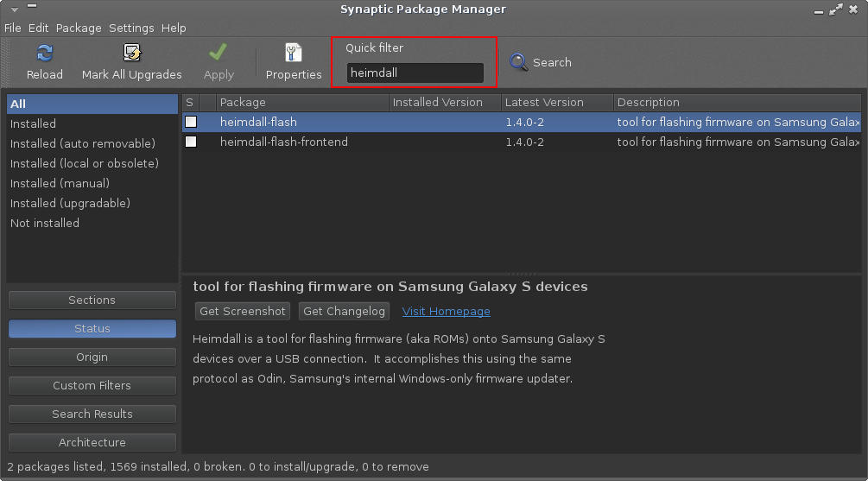Open the File menu
The height and width of the screenshot is (481, 868).
pyautogui.click(x=13, y=28)
